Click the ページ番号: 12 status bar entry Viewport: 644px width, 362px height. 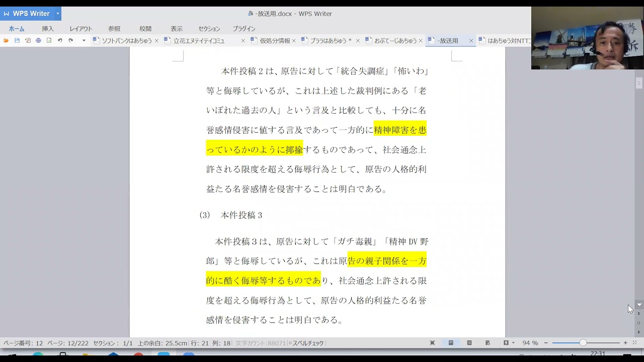(23, 343)
